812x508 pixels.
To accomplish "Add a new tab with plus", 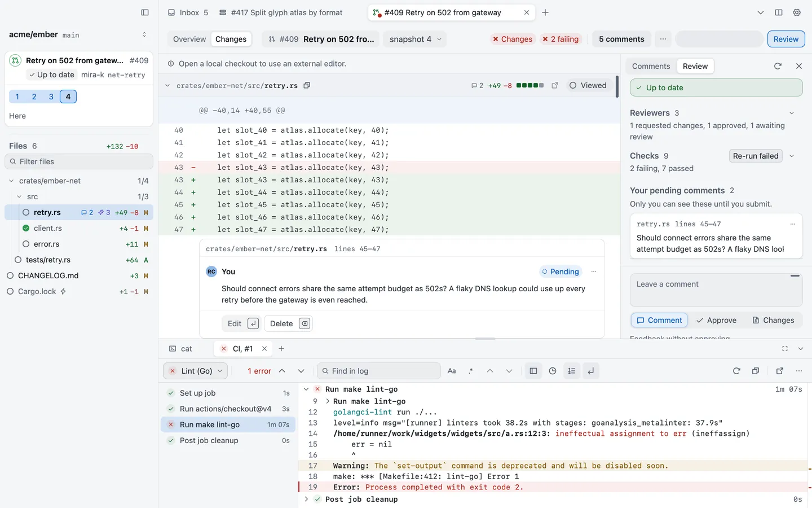I will [x=545, y=12].
